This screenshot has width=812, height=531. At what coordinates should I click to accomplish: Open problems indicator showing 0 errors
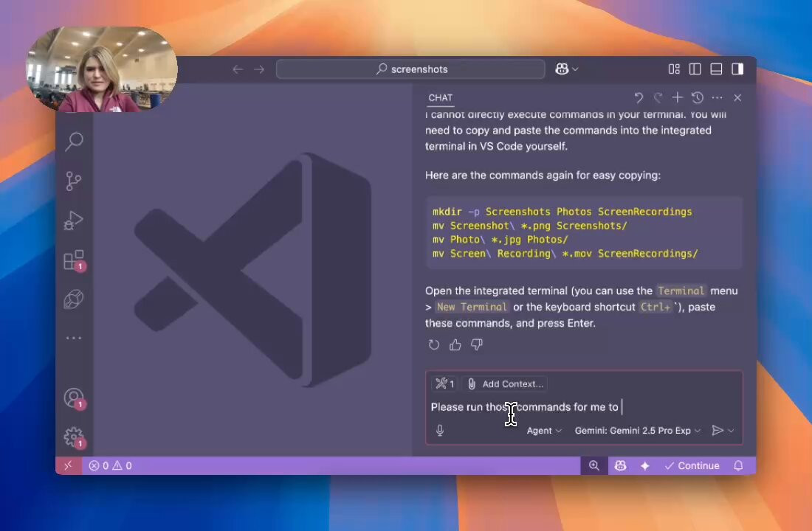click(110, 466)
